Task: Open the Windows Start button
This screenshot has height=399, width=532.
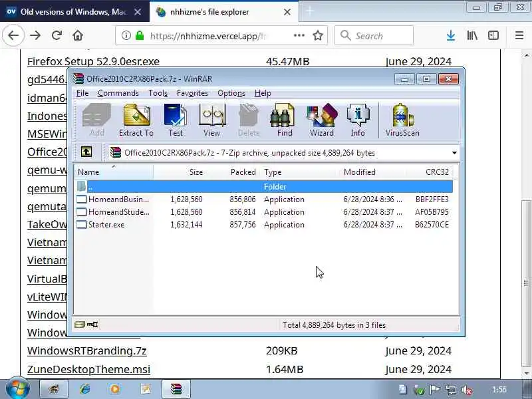Action: 17,388
